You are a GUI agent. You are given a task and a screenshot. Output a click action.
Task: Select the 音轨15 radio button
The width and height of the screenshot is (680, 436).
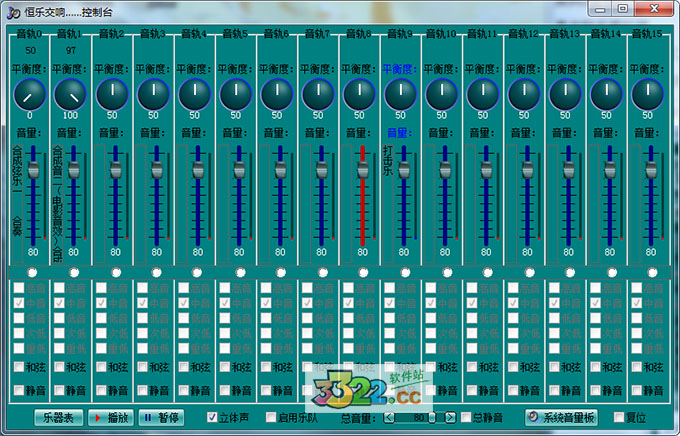pyautogui.click(x=652, y=272)
